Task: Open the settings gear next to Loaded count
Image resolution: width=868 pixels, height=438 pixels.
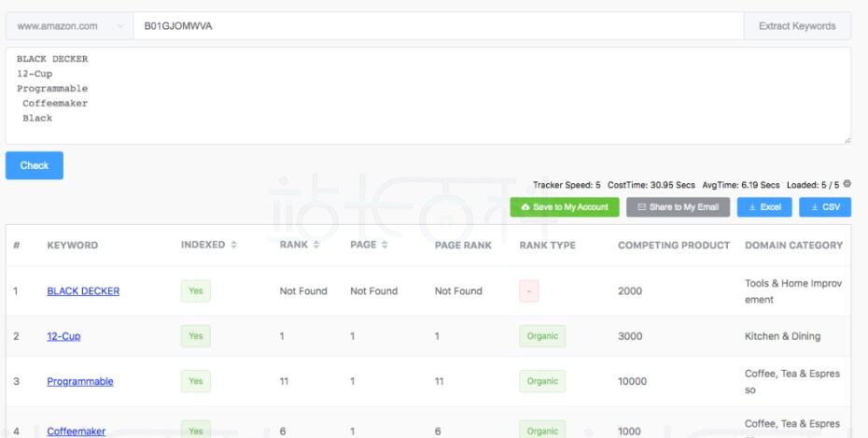Action: (847, 184)
